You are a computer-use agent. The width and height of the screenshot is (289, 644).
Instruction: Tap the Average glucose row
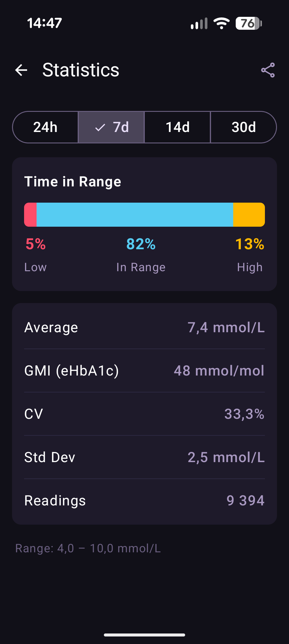(144, 327)
